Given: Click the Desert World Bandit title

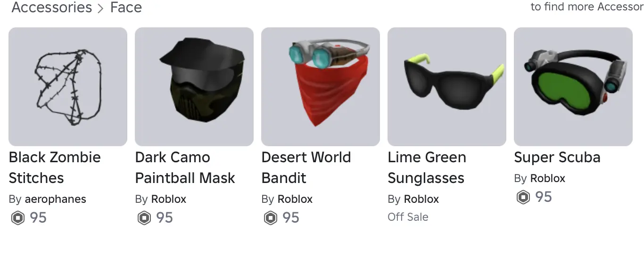Looking at the screenshot, I should tap(306, 167).
